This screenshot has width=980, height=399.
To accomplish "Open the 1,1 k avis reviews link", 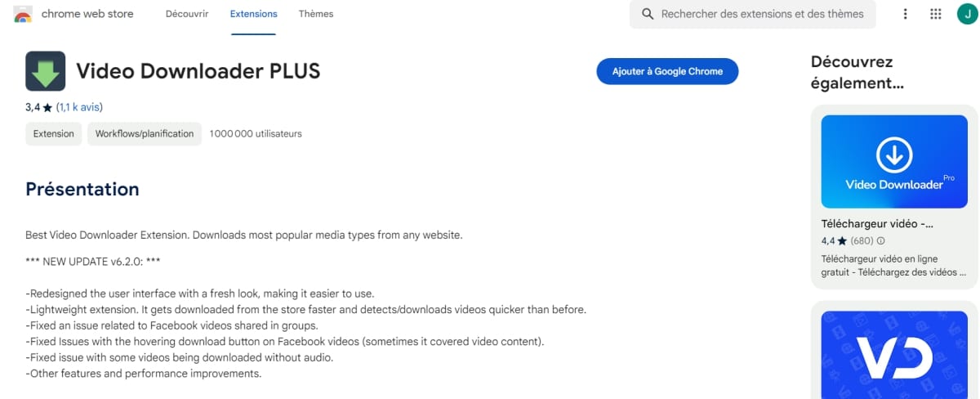I will 79,107.
